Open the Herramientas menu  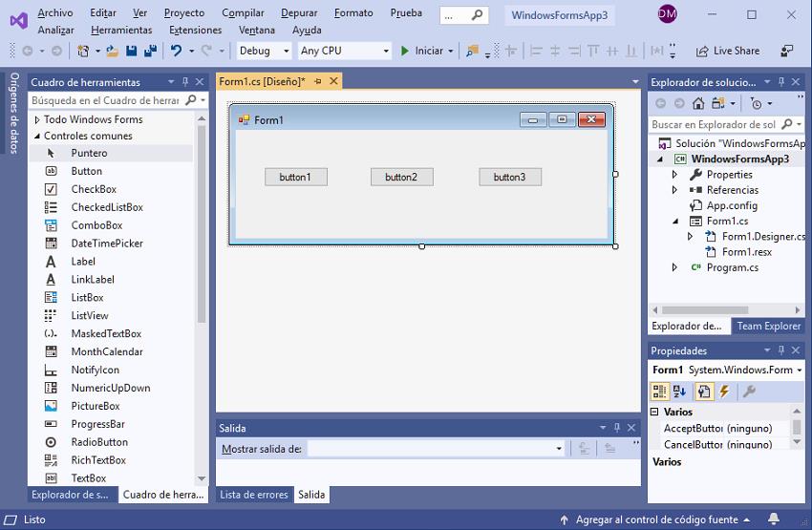121,30
